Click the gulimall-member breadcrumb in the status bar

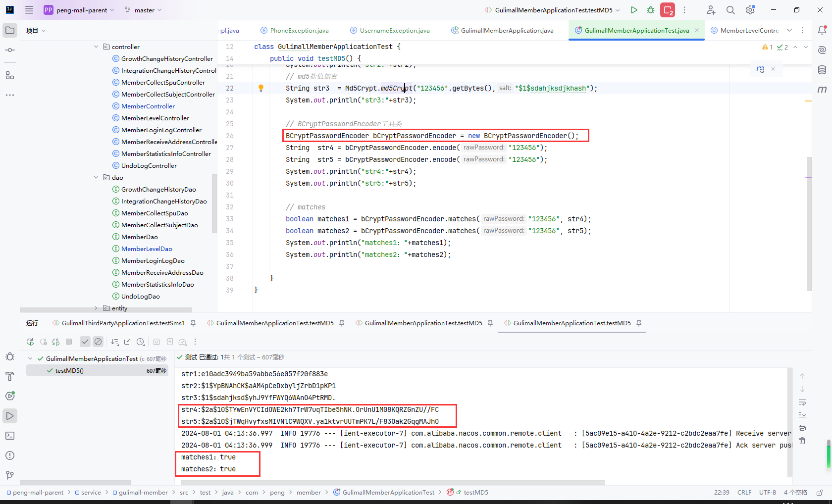140,493
